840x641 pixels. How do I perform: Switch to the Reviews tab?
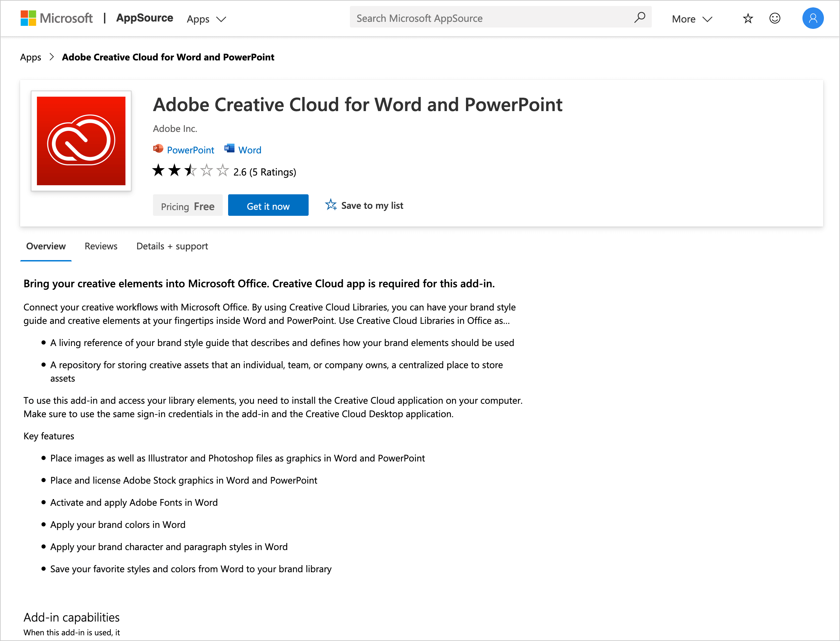tap(101, 246)
